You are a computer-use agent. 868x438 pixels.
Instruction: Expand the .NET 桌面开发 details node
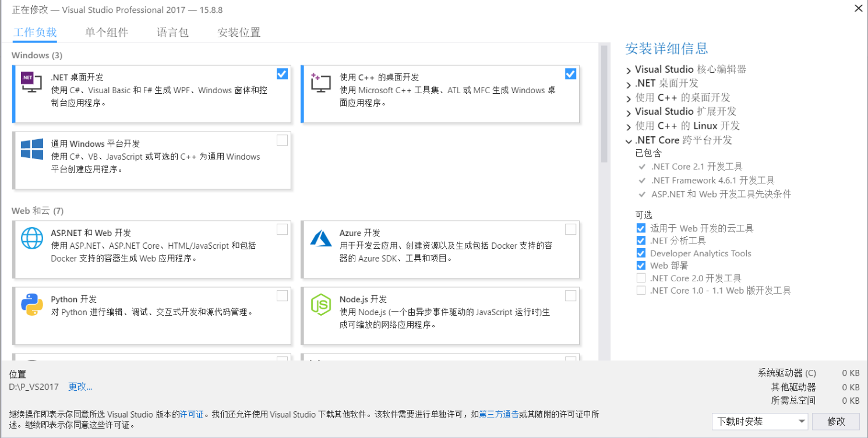[x=629, y=84]
